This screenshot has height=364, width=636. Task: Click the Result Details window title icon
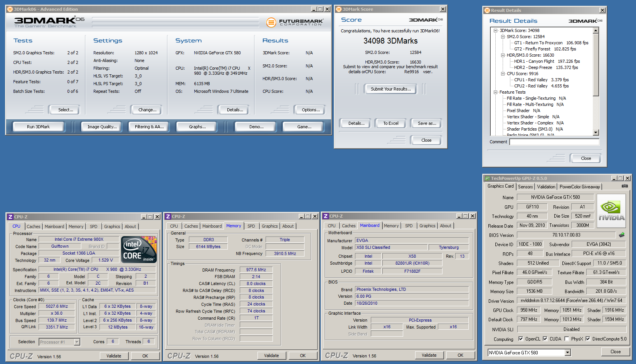tap(487, 10)
